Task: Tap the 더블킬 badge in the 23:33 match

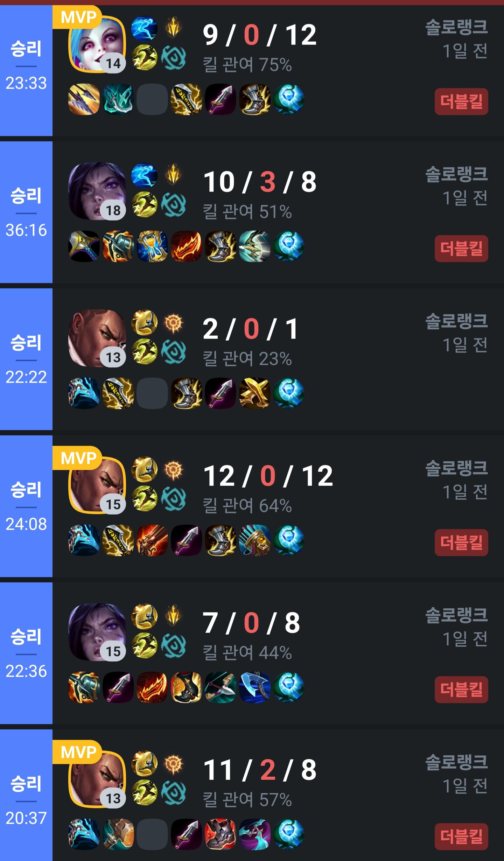Action: pyautogui.click(x=461, y=101)
